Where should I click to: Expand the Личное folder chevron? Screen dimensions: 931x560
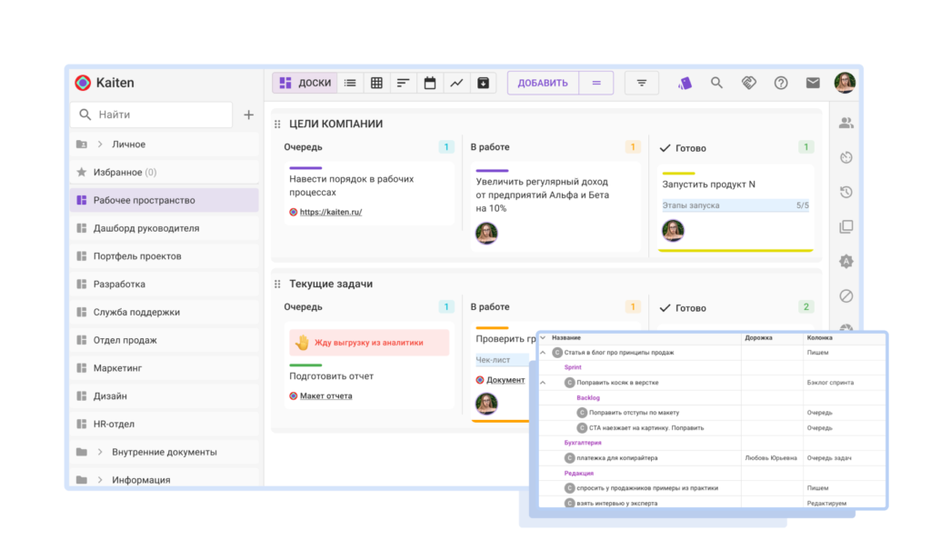[x=100, y=145]
